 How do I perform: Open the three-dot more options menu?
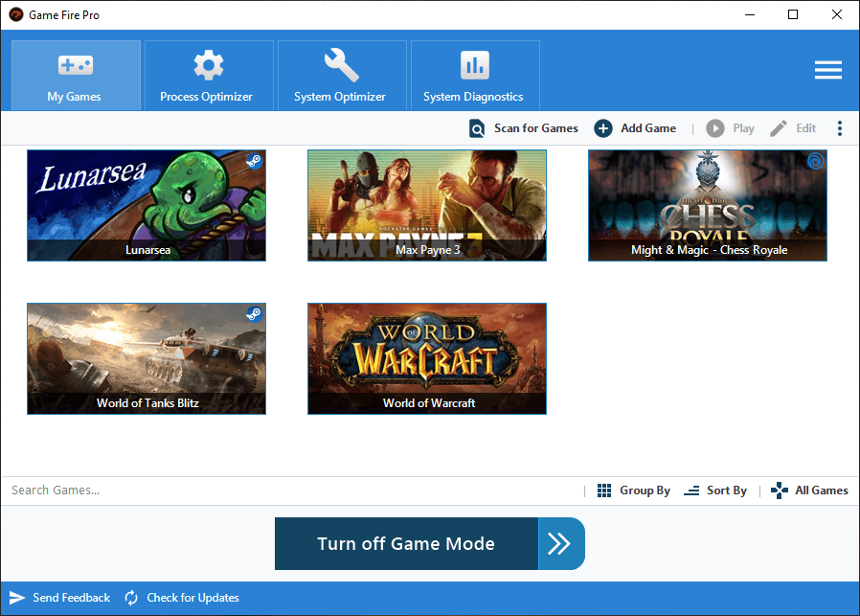pyautogui.click(x=840, y=128)
